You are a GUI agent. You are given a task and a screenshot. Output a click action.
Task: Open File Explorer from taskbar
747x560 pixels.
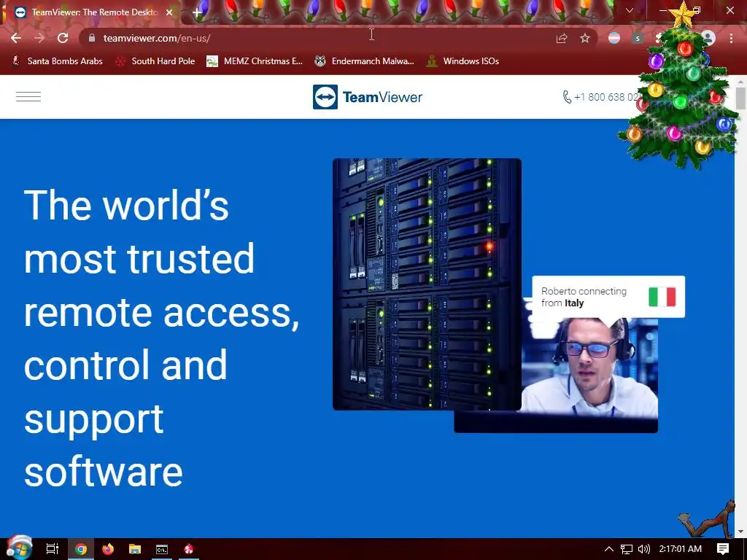[x=135, y=549]
